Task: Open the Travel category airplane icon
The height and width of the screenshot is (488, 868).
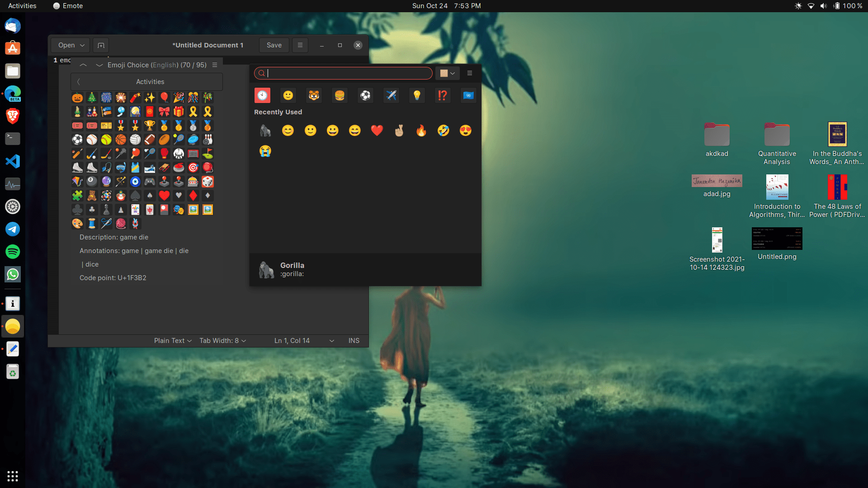Action: [391, 95]
